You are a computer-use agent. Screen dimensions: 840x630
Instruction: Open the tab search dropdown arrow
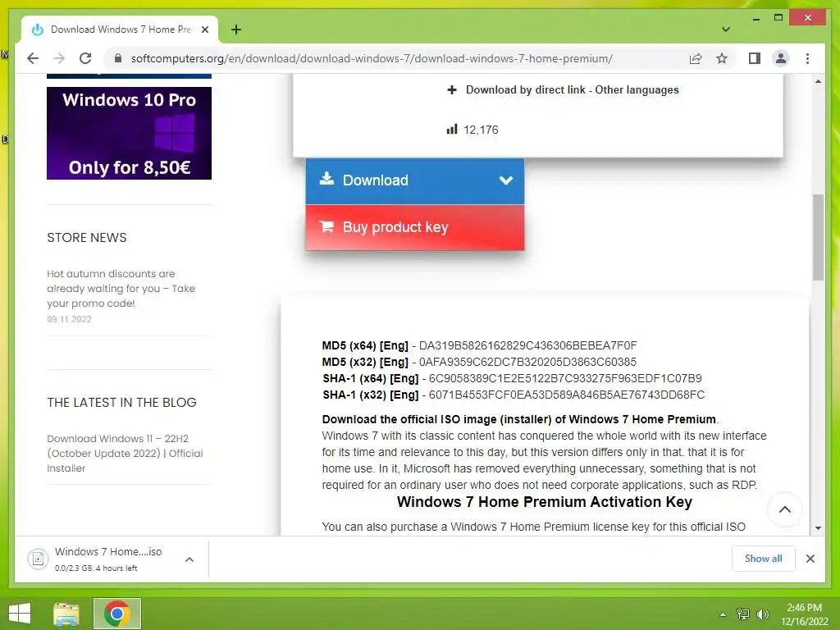pos(725,30)
